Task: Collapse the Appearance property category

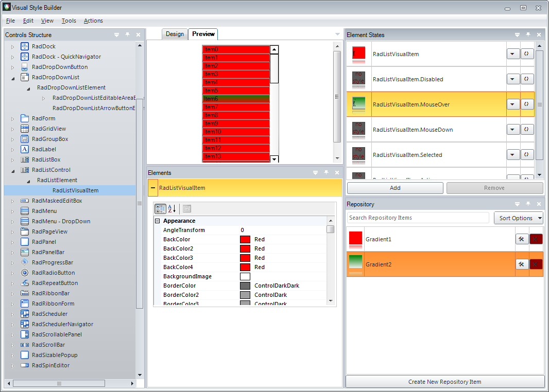Action: coord(157,221)
